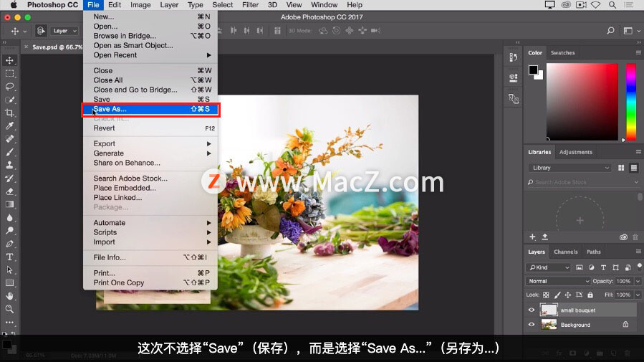Screen dimensions: 644x362
Task: Choose Share on Behance... entry
Action: coord(151,163)
